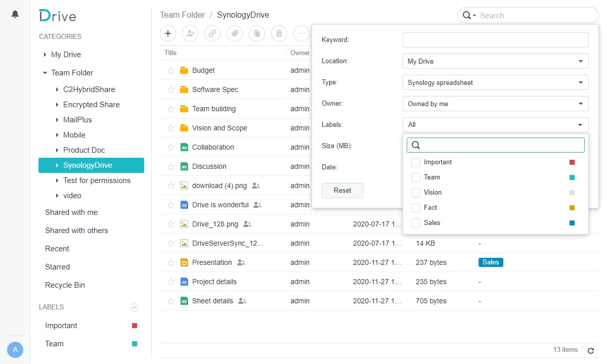The image size is (607, 364).
Task: Click the Keyword input field
Action: [496, 40]
